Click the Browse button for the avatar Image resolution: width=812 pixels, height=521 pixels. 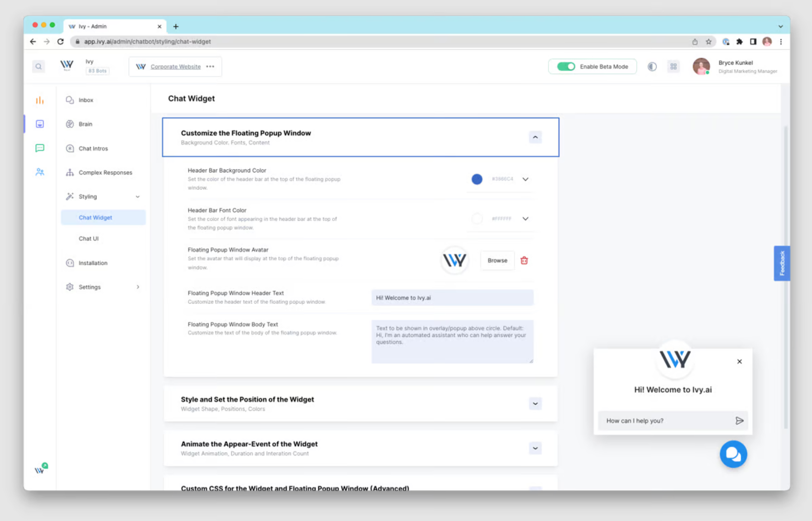(x=497, y=261)
